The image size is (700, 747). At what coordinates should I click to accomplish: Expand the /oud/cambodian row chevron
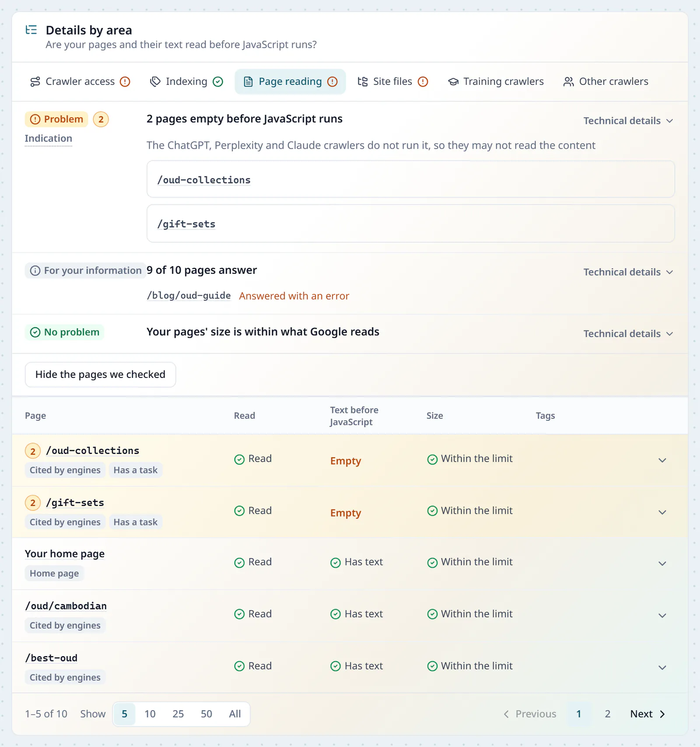click(662, 615)
